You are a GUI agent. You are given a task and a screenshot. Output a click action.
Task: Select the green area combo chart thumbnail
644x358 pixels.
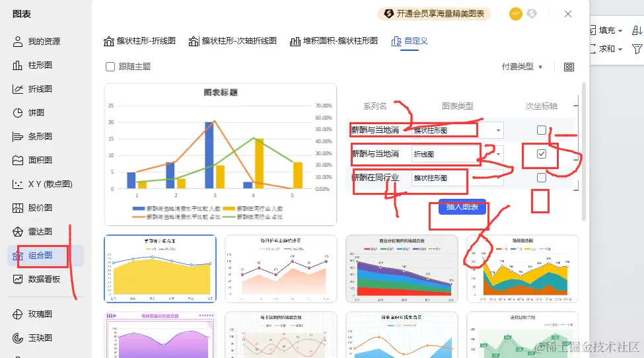[x=522, y=335]
